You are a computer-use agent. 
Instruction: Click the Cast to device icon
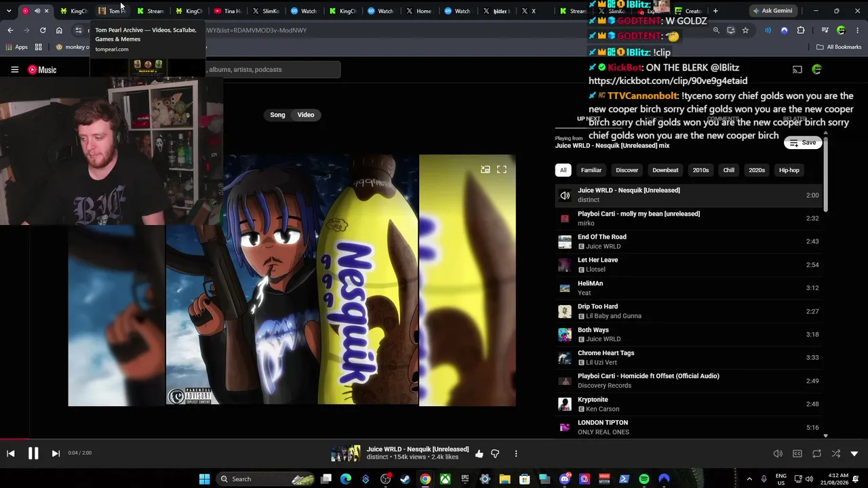click(797, 70)
